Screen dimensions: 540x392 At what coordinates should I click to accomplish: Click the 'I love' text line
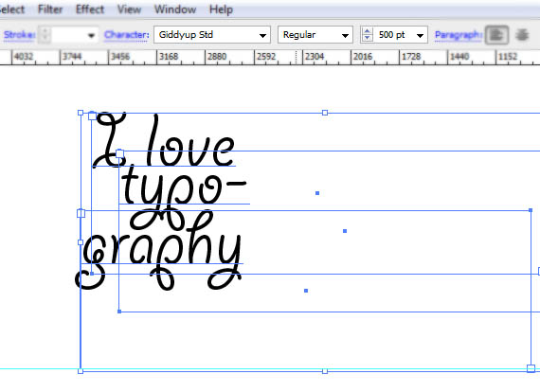click(164, 140)
